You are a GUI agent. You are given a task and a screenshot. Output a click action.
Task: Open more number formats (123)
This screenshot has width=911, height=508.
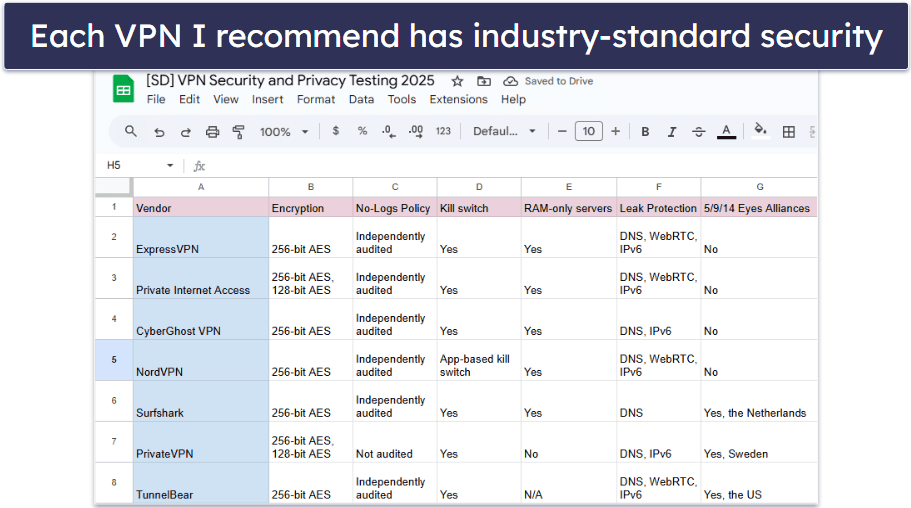click(443, 131)
